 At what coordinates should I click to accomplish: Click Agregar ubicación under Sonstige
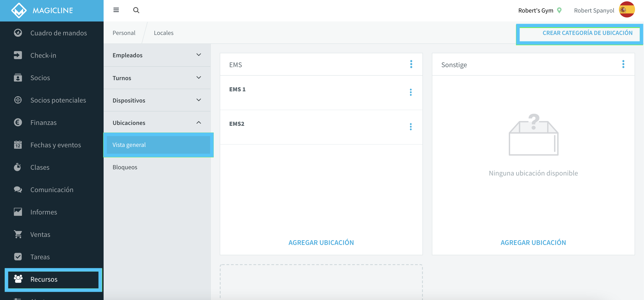(533, 242)
